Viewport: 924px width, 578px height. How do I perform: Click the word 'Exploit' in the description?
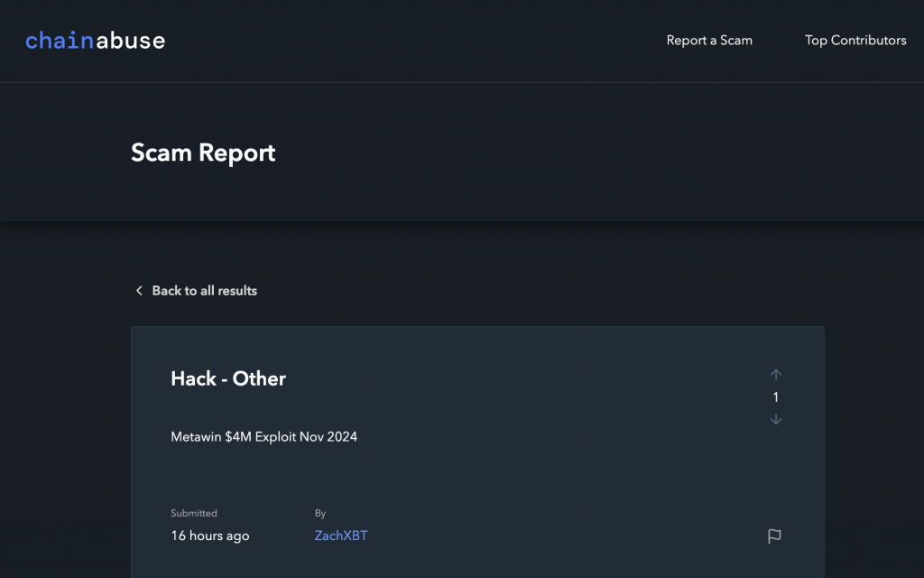coord(277,437)
